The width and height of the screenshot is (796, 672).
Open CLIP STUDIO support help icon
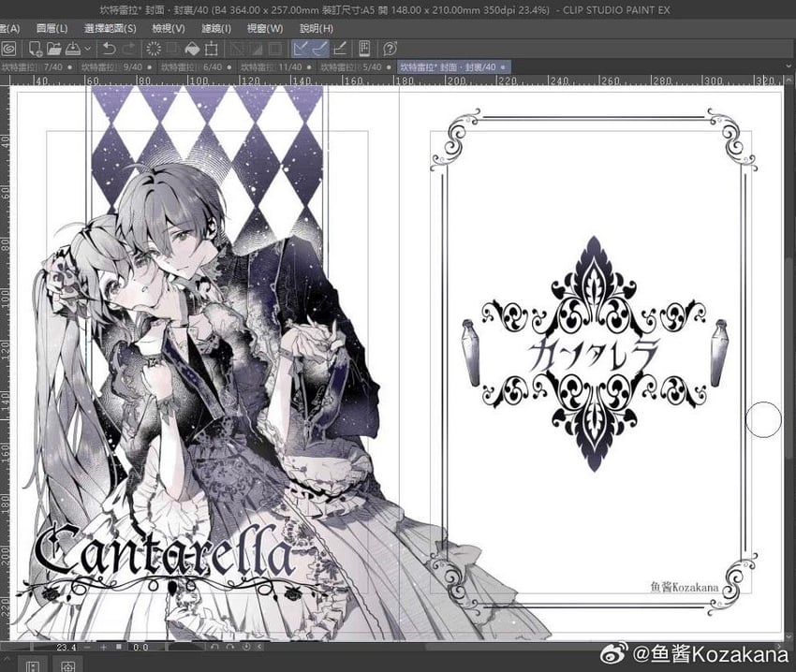[x=390, y=49]
